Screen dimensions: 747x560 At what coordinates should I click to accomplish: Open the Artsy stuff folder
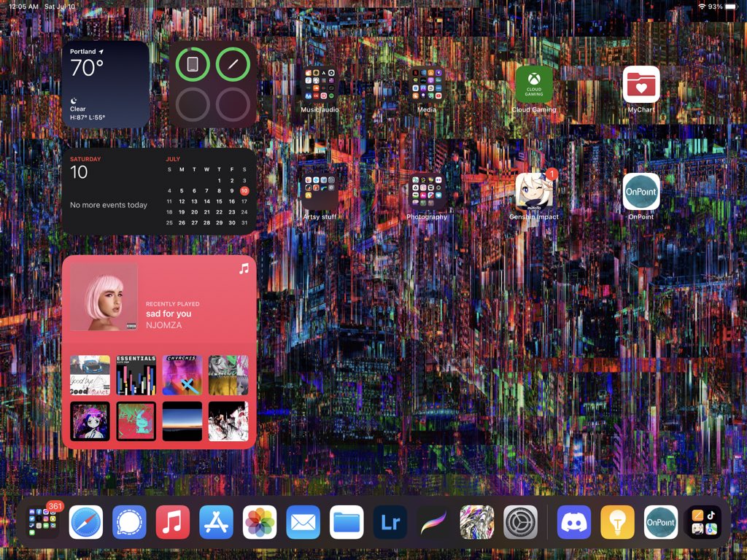[x=320, y=192]
